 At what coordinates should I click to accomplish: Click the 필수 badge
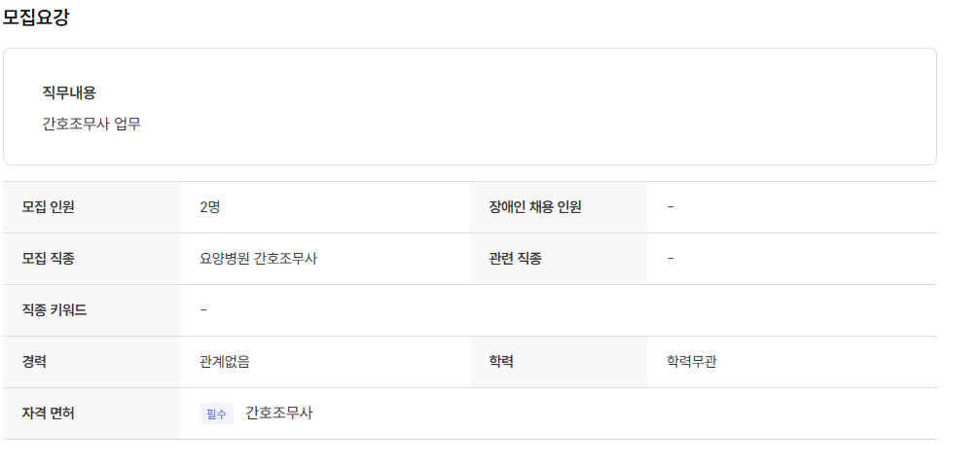click(216, 413)
